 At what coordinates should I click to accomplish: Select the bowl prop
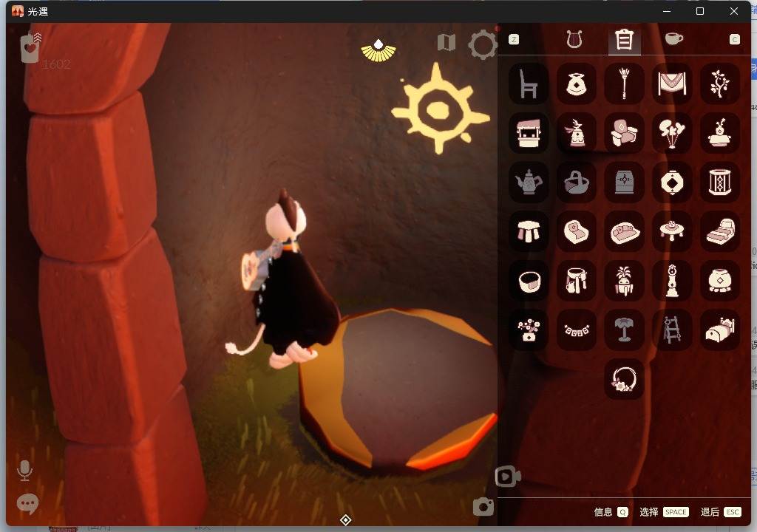529,281
